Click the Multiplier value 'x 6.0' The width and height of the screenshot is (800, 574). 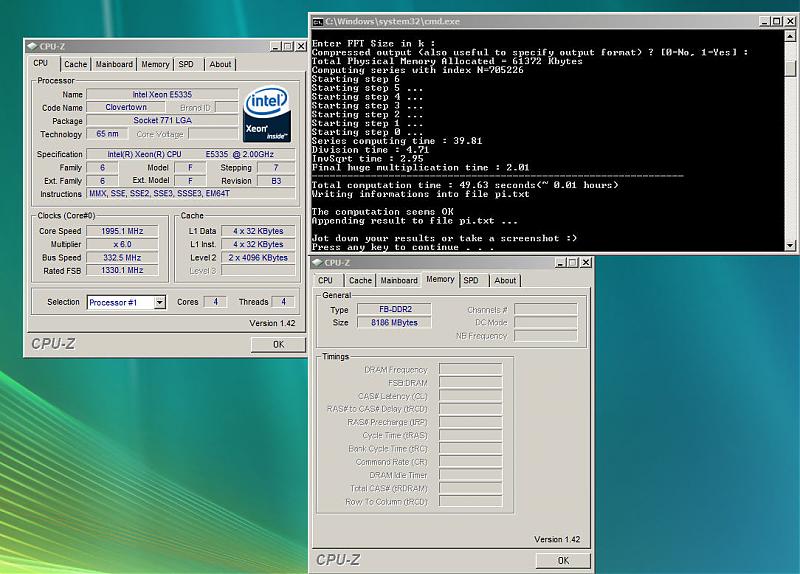(x=122, y=244)
